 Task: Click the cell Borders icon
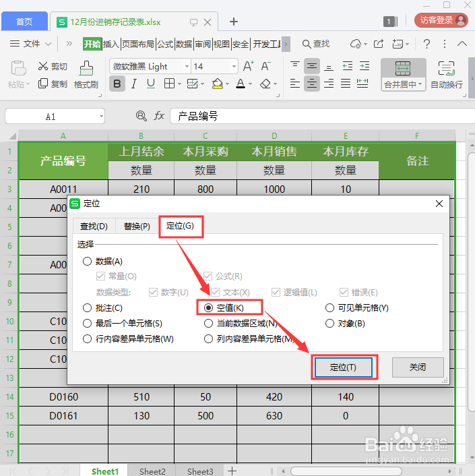(169, 83)
